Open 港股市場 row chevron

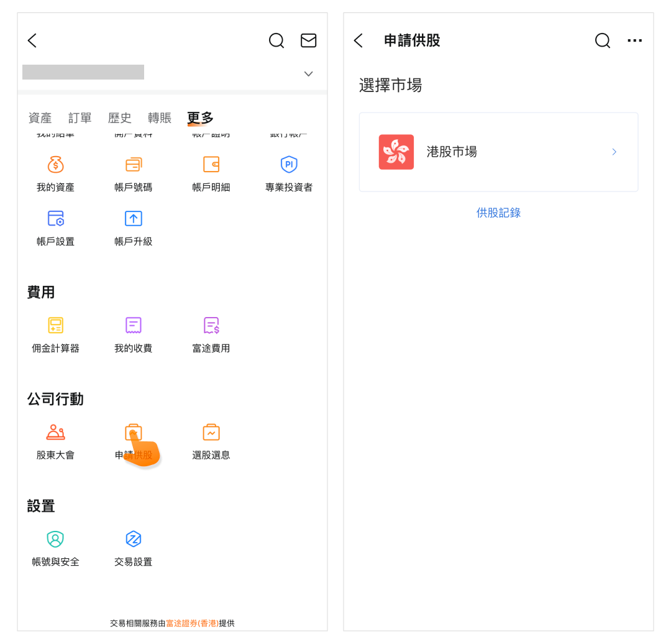pos(614,152)
